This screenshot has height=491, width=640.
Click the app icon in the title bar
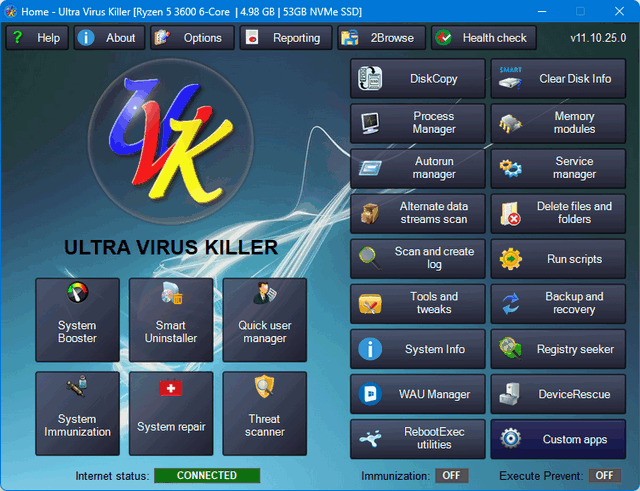point(11,11)
